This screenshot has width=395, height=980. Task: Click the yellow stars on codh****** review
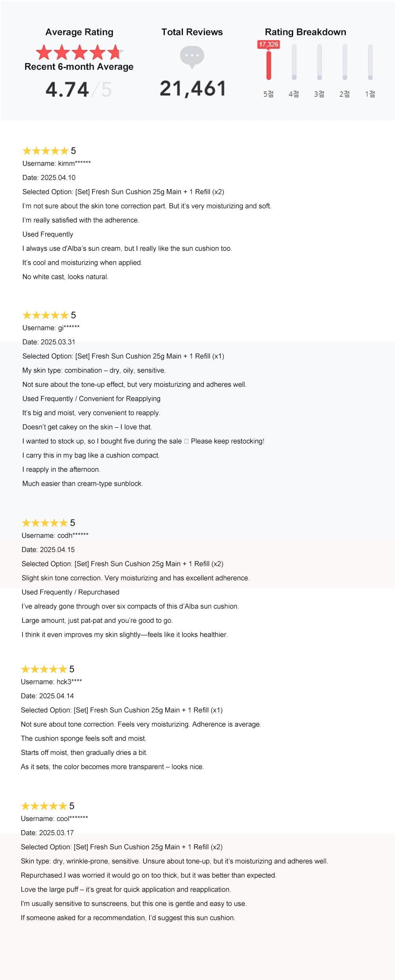pos(45,523)
